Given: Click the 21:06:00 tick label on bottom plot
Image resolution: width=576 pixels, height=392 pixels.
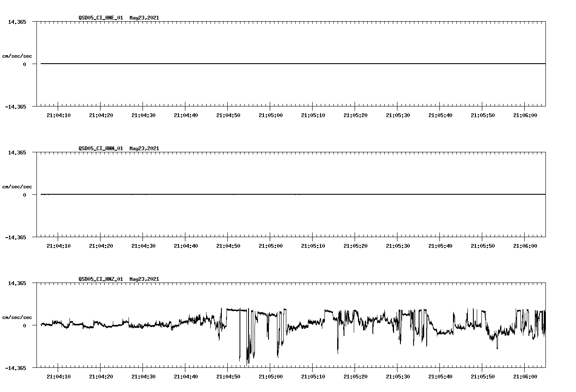Looking at the screenshot, I should [x=525, y=376].
